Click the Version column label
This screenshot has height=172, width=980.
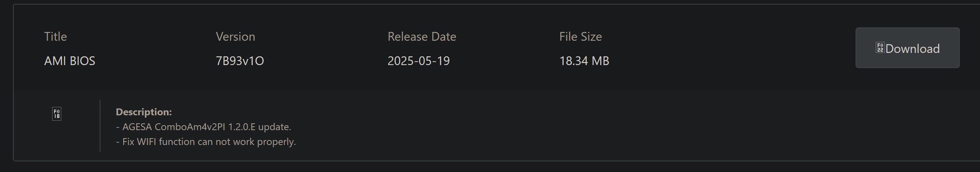(235, 37)
